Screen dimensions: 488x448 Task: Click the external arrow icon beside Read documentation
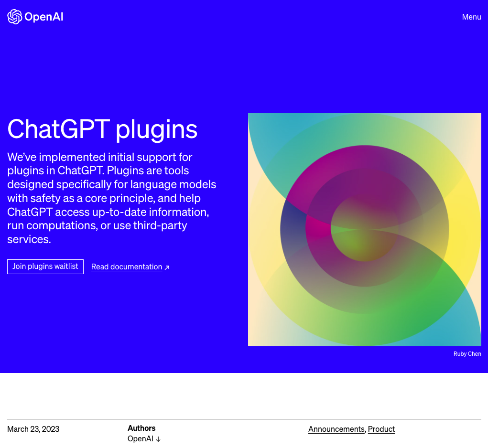[167, 267]
